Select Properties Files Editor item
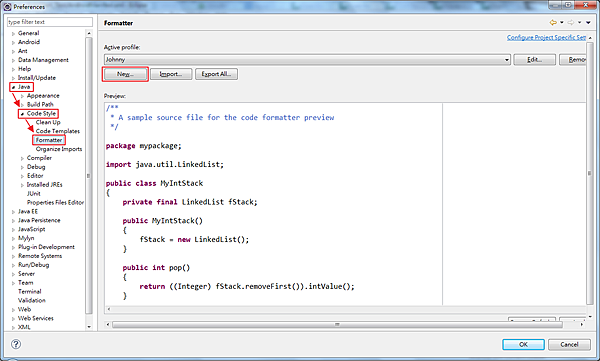Viewport: 600px width, 361px height. point(55,203)
